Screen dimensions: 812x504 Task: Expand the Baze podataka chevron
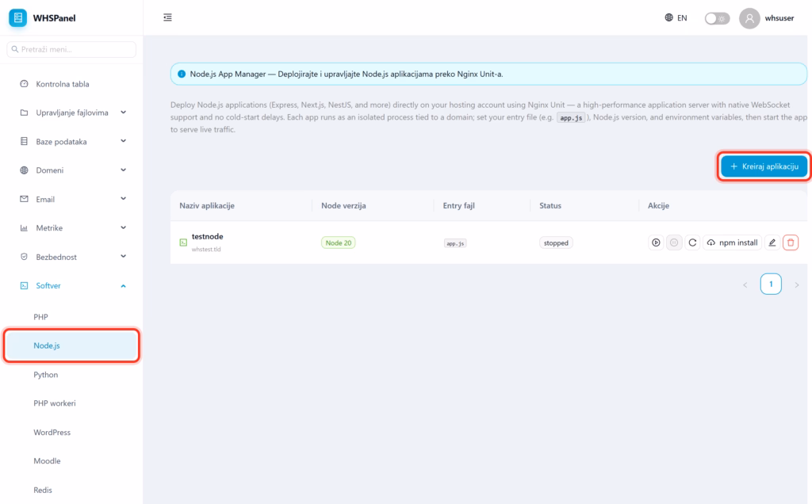click(x=123, y=141)
